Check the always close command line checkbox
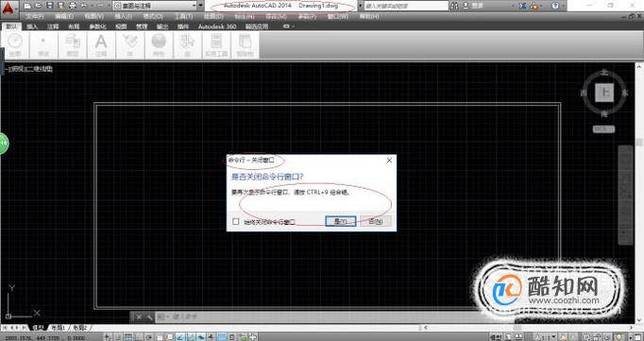The width and height of the screenshot is (644, 341). click(236, 221)
